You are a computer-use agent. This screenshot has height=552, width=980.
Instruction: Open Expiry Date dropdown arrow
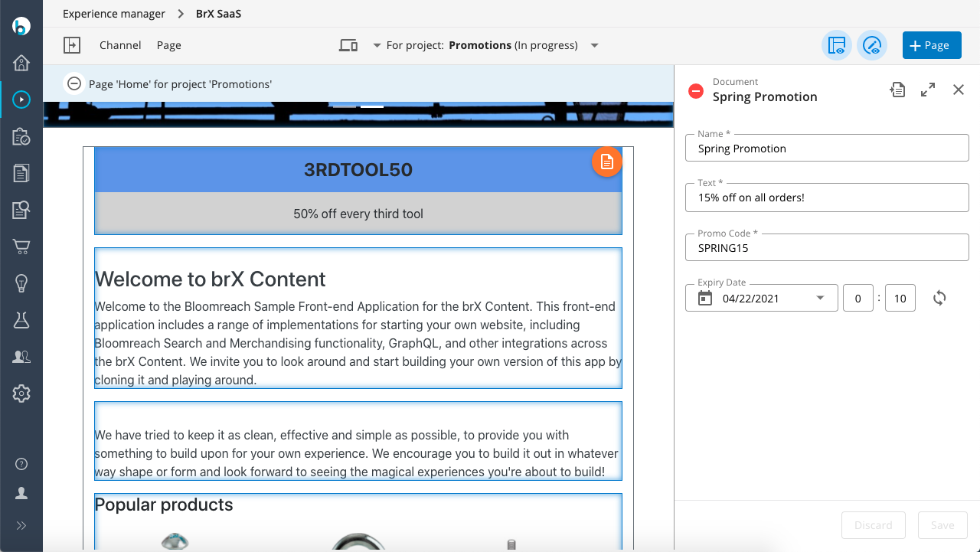[821, 298]
